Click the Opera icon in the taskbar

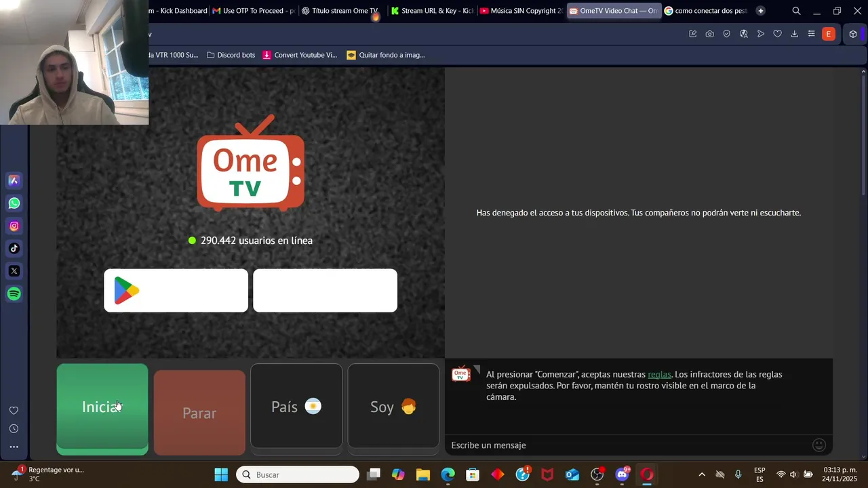647,474
